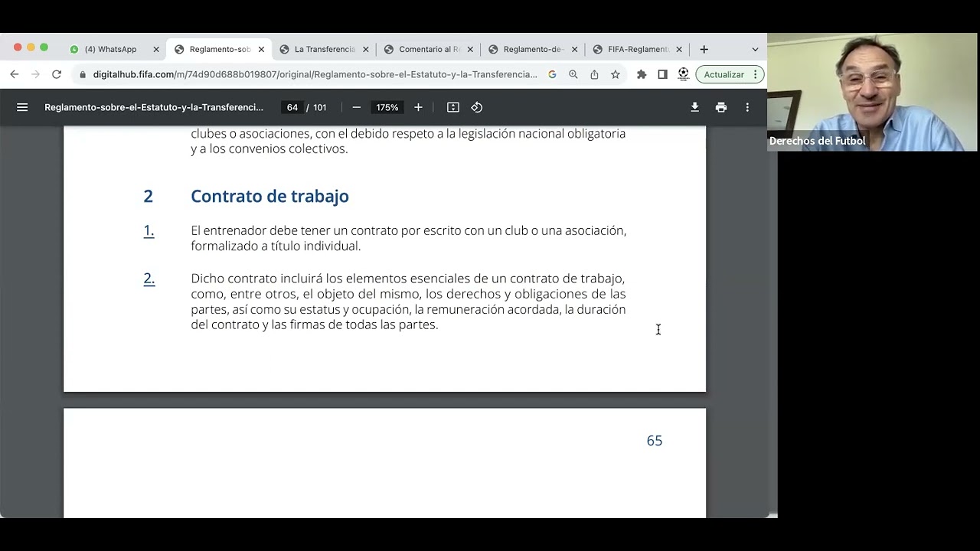Close the active Reglamento-sob tab
The height and width of the screenshot is (551, 980).
(261, 49)
